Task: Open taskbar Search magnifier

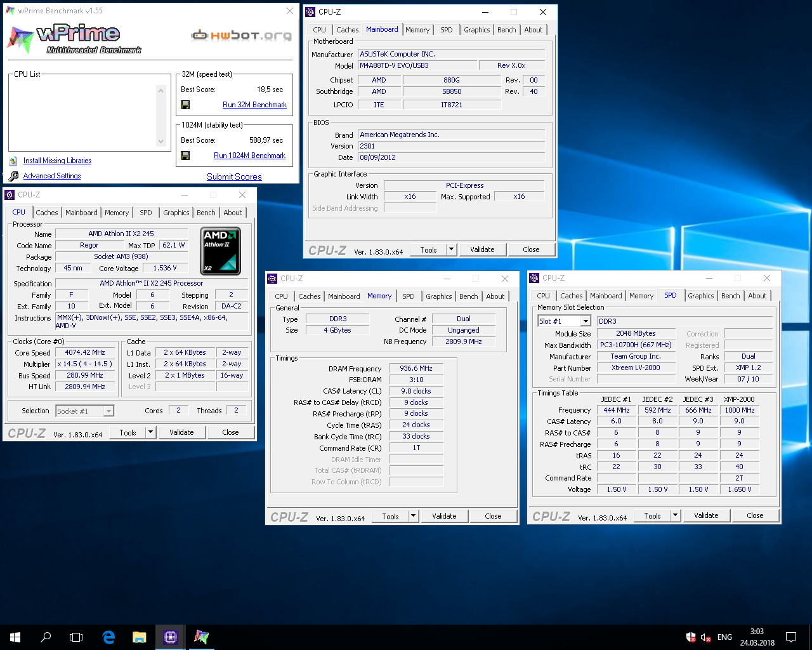Action: pyautogui.click(x=46, y=637)
